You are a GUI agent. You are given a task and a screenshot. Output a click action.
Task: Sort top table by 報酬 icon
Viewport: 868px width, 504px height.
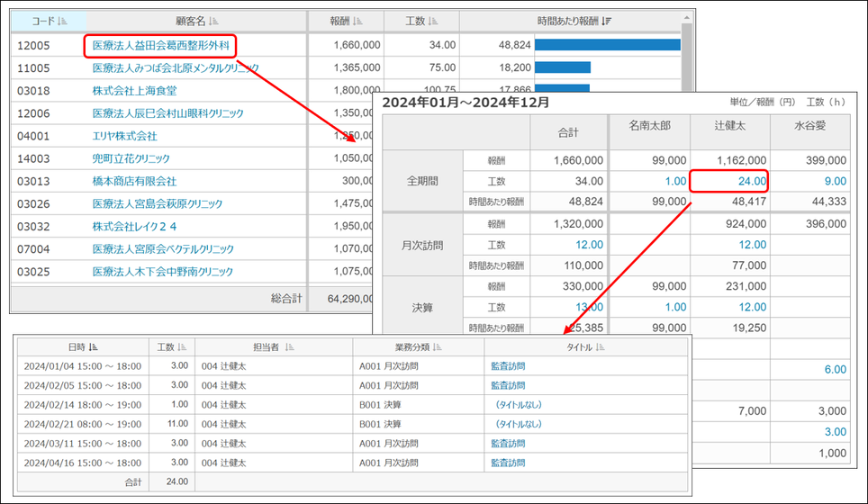[358, 21]
